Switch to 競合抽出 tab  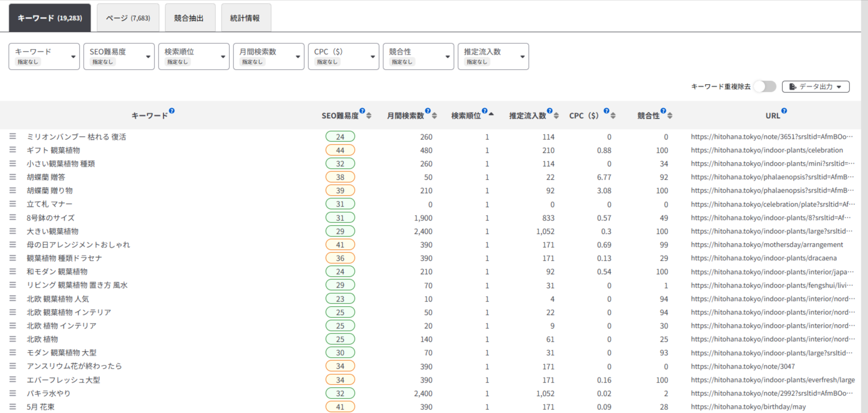(189, 18)
